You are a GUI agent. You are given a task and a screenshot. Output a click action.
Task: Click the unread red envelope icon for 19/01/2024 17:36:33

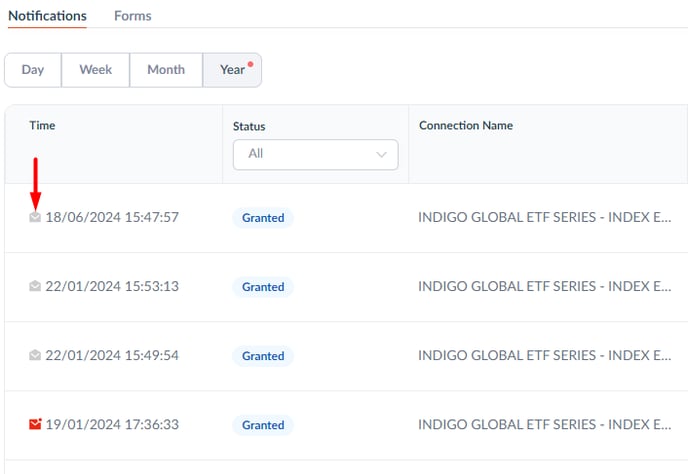pyautogui.click(x=35, y=424)
